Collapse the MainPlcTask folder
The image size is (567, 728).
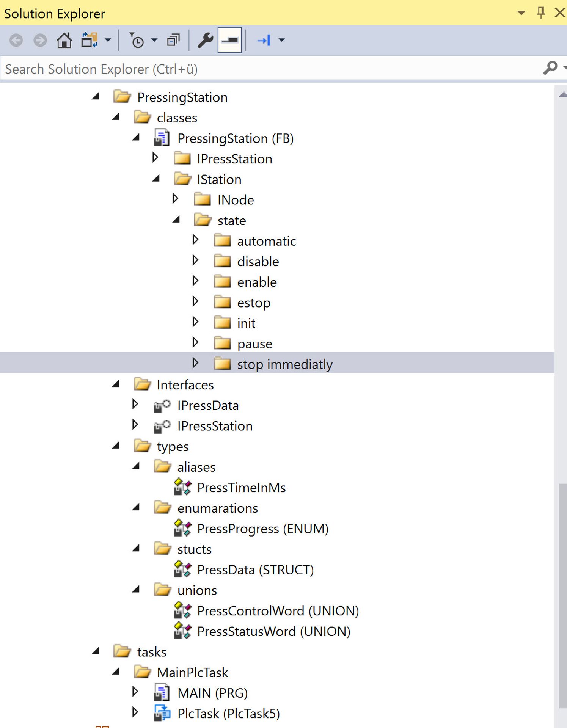116,672
